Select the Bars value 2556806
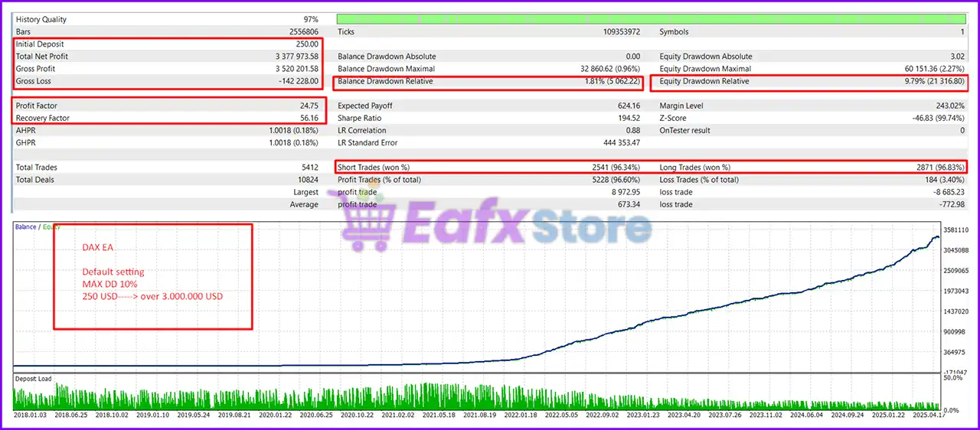 click(x=304, y=32)
